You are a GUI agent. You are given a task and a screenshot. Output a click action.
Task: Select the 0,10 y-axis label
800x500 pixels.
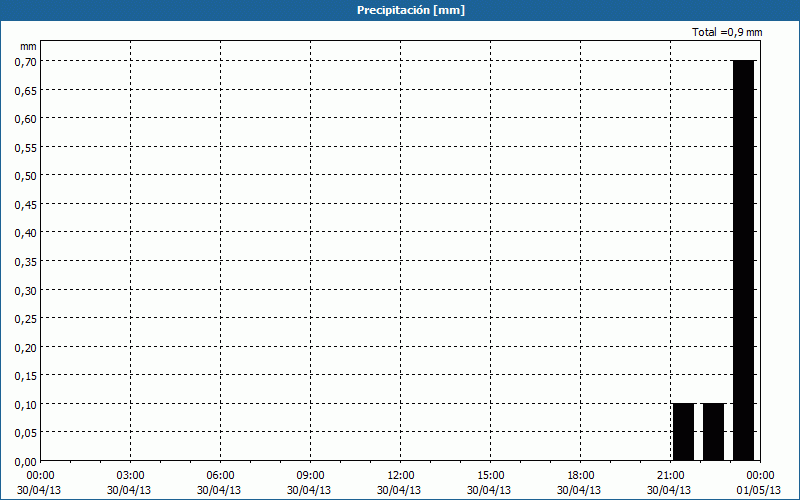click(26, 405)
